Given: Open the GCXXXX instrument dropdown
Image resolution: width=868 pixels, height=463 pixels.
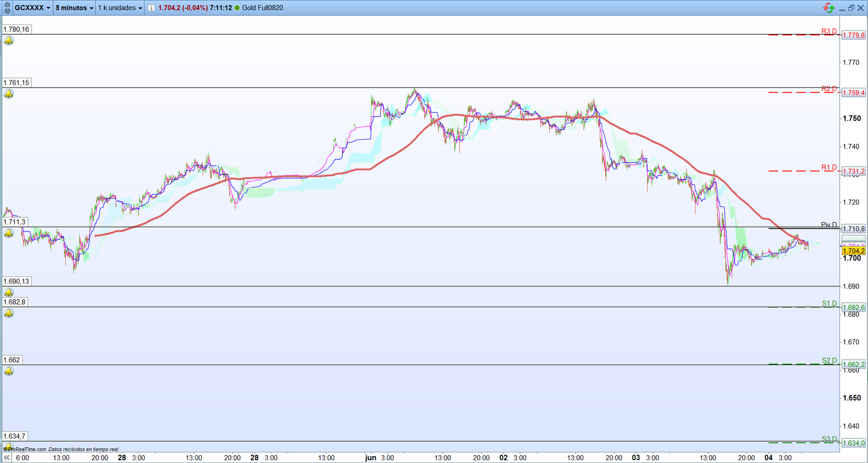Looking at the screenshot, I should pos(32,8).
